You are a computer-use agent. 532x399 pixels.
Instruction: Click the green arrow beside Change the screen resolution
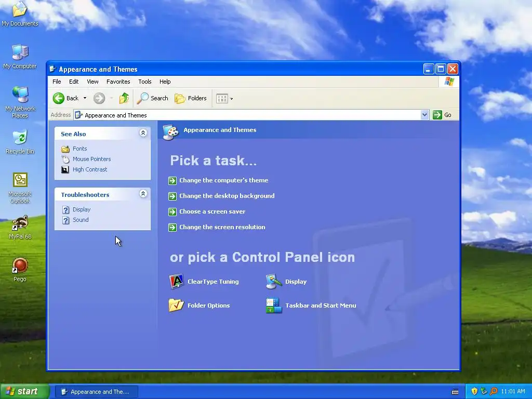pos(172,228)
